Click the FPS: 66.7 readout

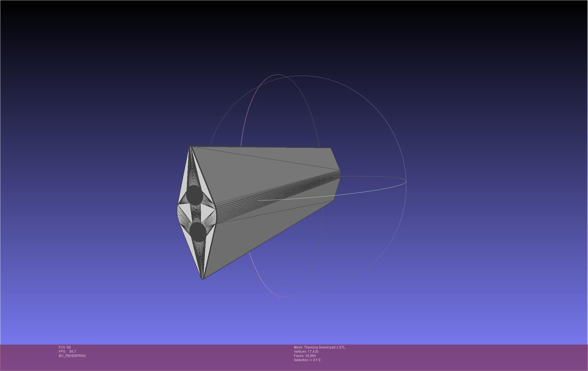click(67, 352)
